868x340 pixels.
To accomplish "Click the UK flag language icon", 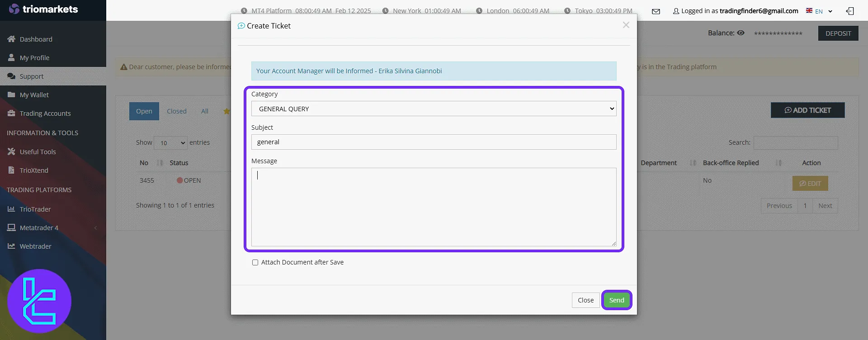I will tap(809, 10).
